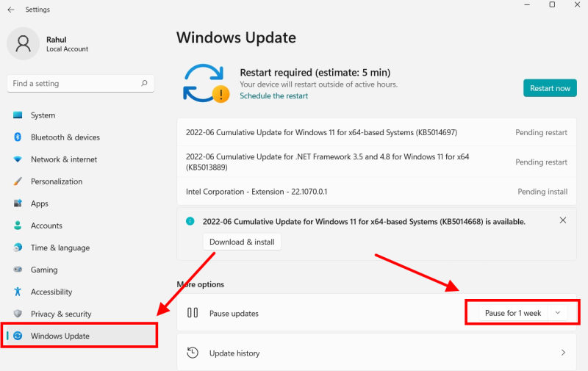Select Intel Corporation Extension update row
Screen dimensions: 588x371
point(376,192)
